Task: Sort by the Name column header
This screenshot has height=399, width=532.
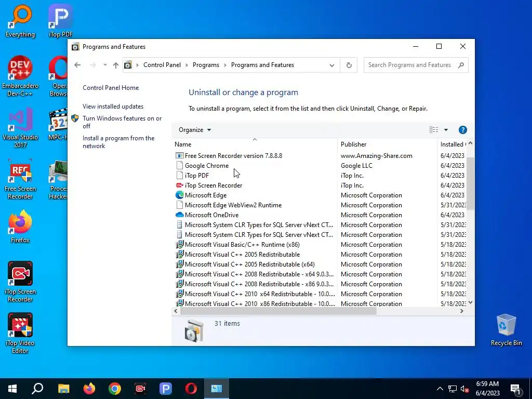Action: [255, 144]
